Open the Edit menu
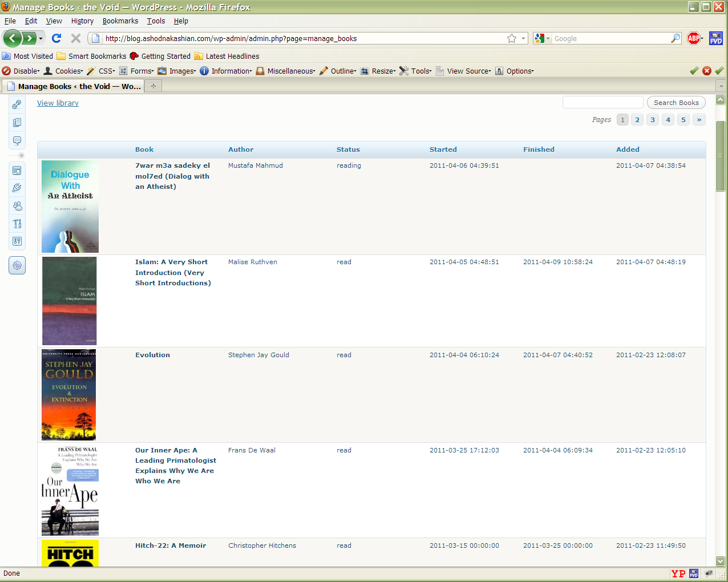Viewport: 728px width, 582px height. point(31,21)
